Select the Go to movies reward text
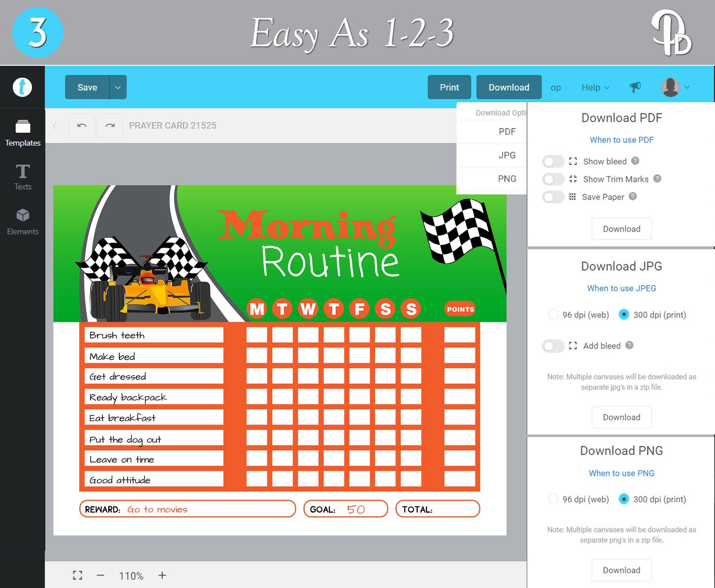 [157, 509]
